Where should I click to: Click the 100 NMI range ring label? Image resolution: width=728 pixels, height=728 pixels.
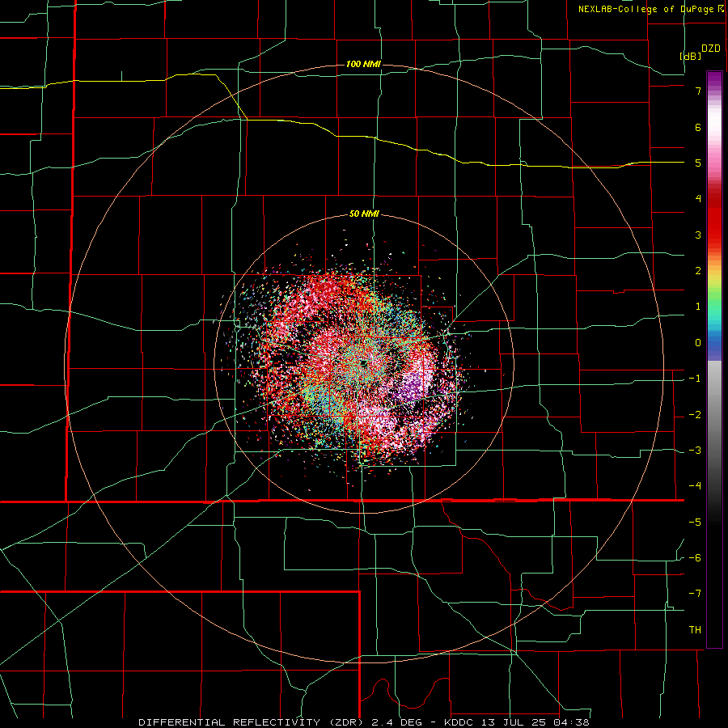tap(363, 64)
